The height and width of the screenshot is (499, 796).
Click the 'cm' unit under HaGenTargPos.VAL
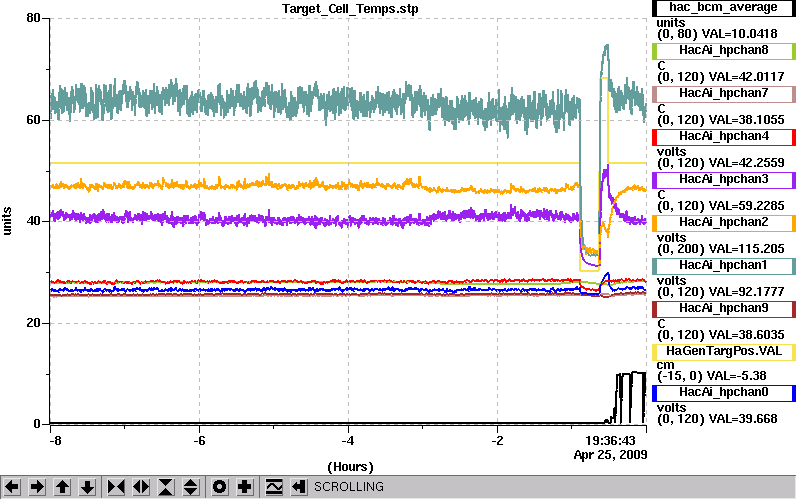[665, 365]
